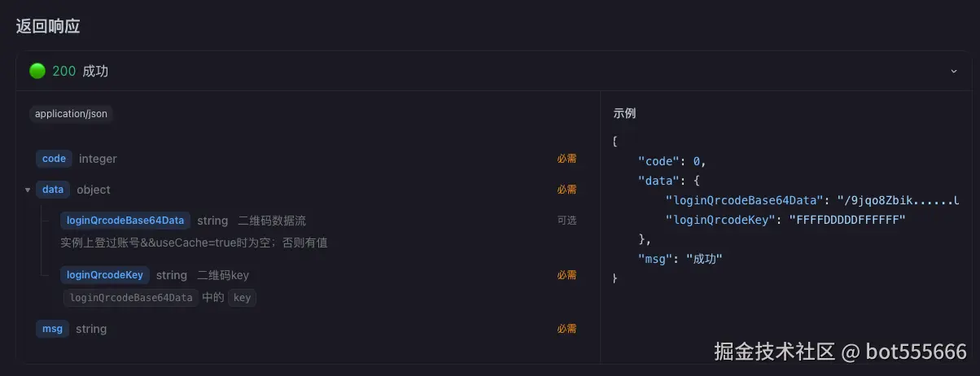Viewport: 980px width, 376px height.
Task: Select the application/json content type tag
Action: click(71, 114)
